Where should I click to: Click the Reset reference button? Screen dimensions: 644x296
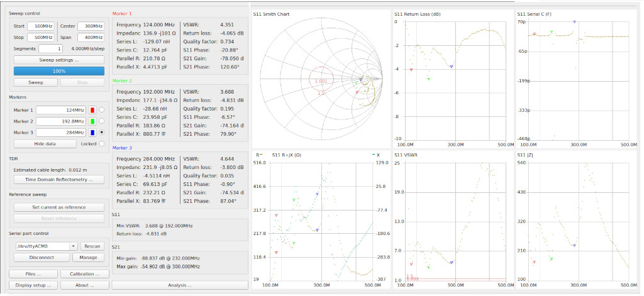pyautogui.click(x=58, y=218)
